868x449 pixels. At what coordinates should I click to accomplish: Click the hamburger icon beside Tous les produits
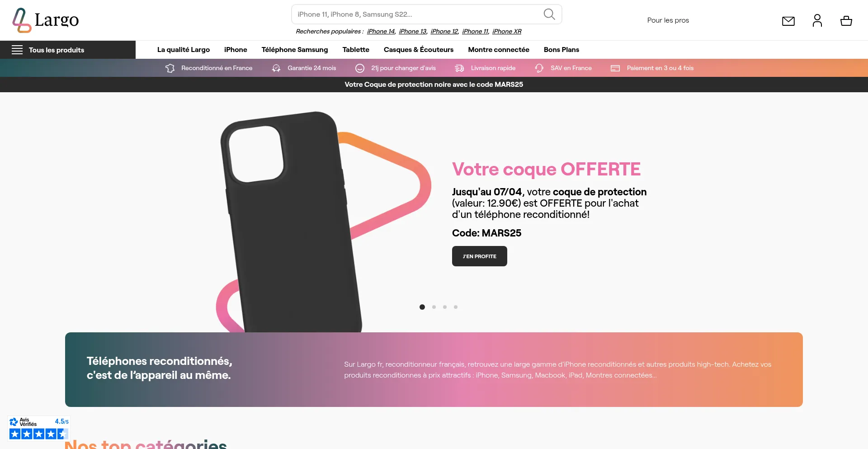click(17, 50)
